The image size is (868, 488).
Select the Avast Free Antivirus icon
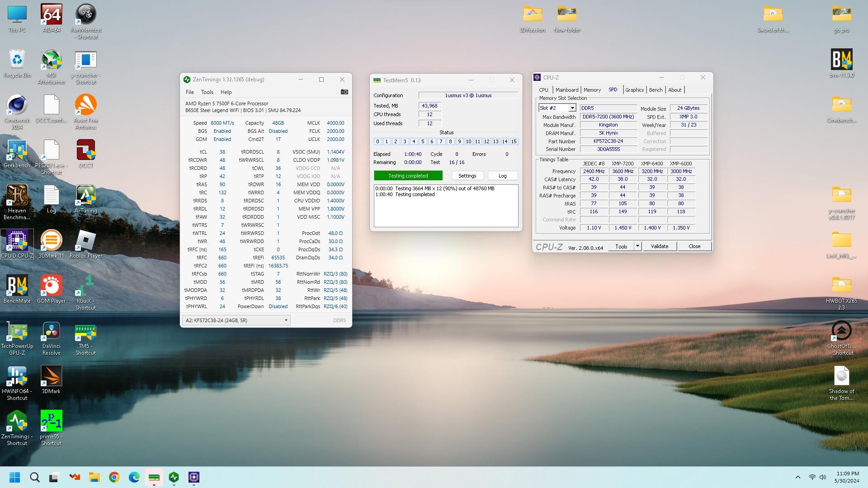point(85,112)
